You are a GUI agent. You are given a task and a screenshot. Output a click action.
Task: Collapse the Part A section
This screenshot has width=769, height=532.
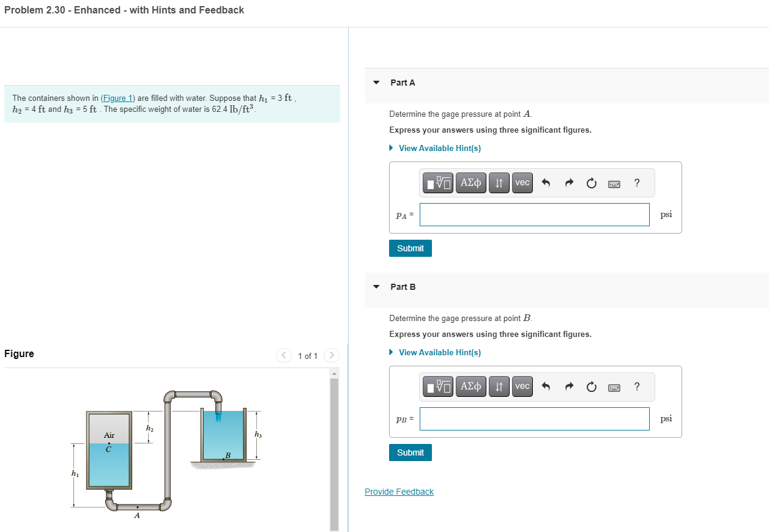pos(375,82)
